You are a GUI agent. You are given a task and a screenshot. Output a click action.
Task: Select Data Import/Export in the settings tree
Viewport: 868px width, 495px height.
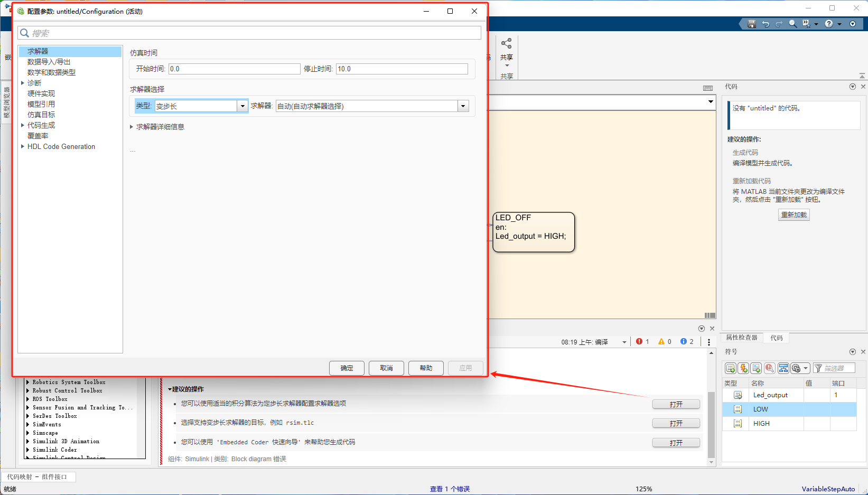click(49, 62)
